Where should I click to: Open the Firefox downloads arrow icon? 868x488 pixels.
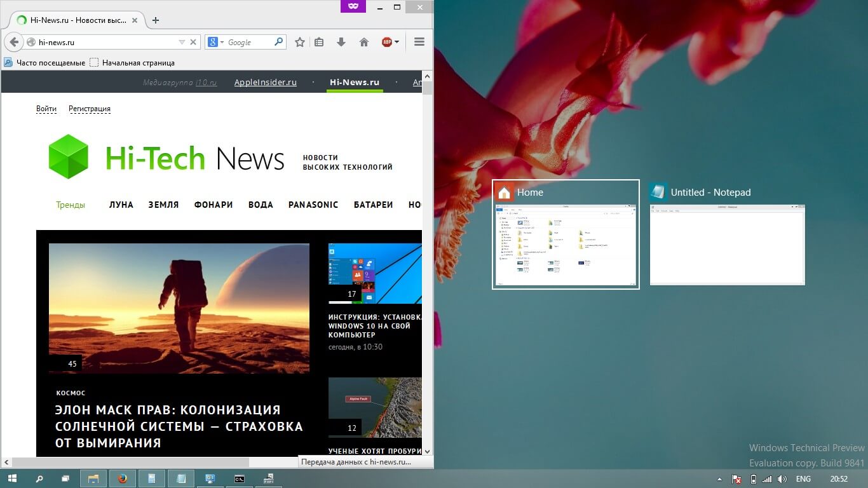[x=341, y=43]
